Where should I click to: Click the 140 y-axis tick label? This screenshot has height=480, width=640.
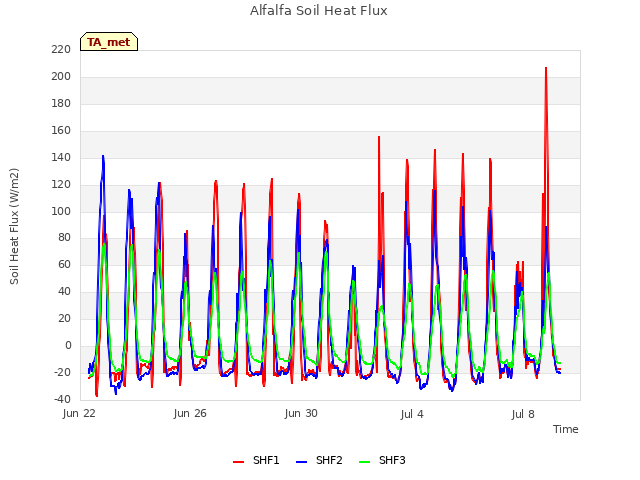pos(61,158)
